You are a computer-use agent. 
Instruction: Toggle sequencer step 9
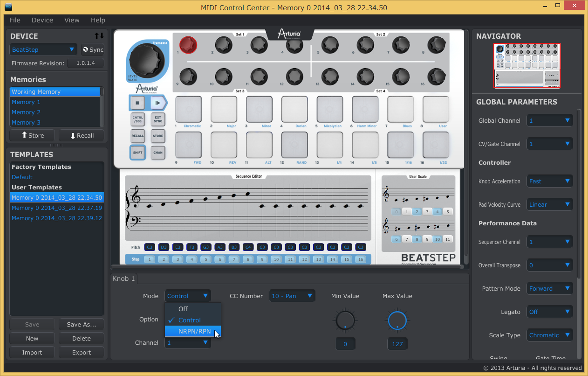262,259
